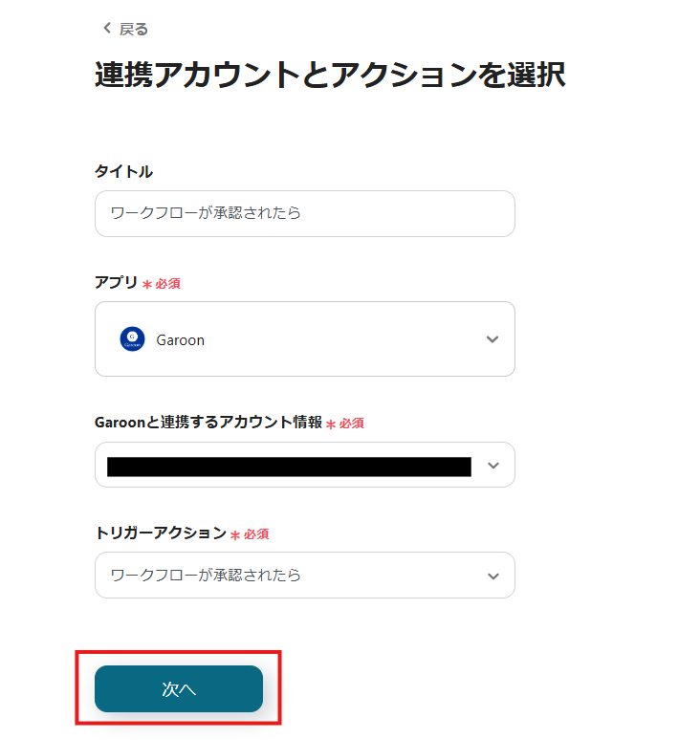Click the トリガーアクション field label
Viewport: 700px width, 740px height.
(160, 533)
